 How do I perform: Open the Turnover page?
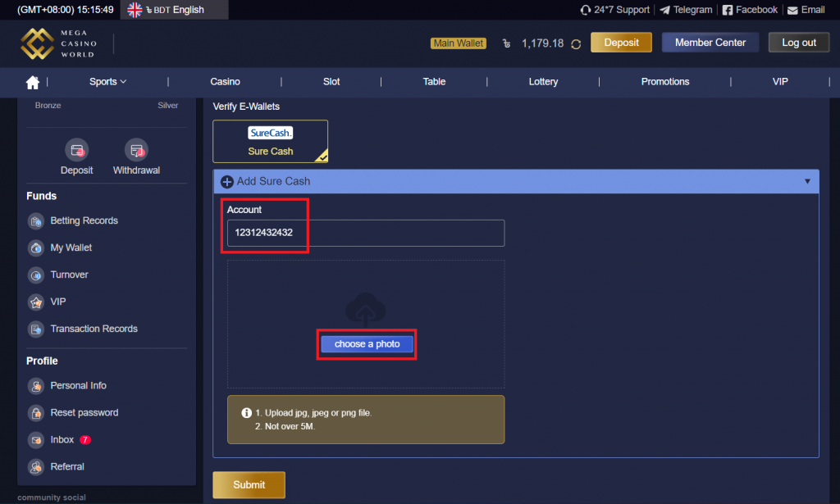(x=69, y=275)
